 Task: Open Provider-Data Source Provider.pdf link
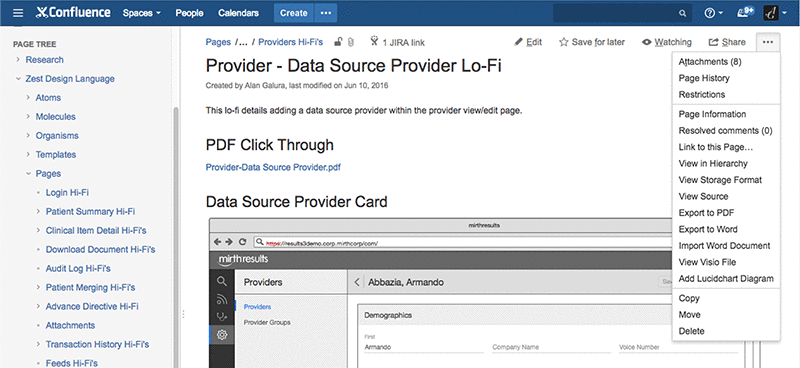[x=273, y=167]
